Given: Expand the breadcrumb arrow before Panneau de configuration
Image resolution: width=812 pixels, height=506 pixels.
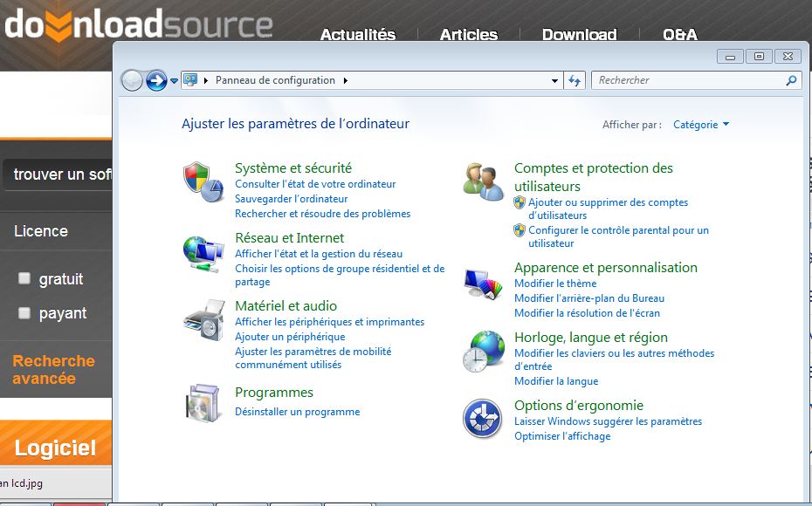Looking at the screenshot, I should 206,81.
